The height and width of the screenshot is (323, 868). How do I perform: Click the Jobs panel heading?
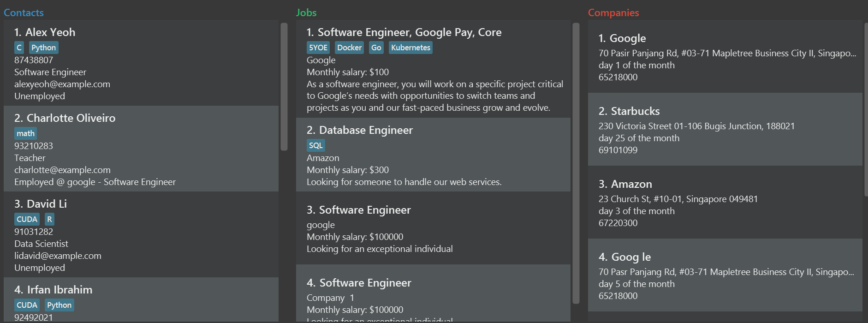[306, 12]
